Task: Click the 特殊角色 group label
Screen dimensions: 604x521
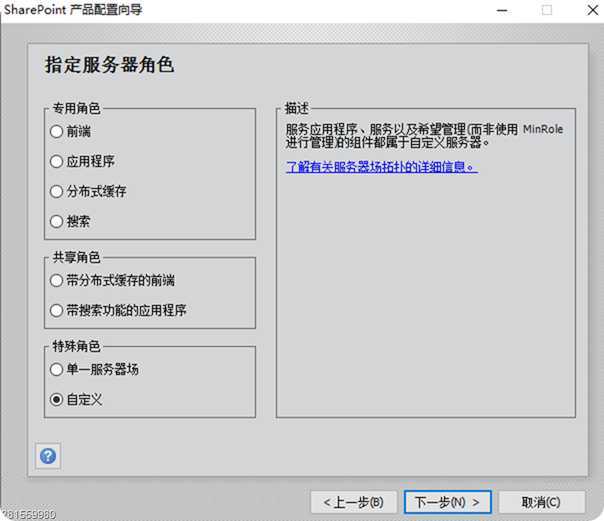Action: click(76, 346)
